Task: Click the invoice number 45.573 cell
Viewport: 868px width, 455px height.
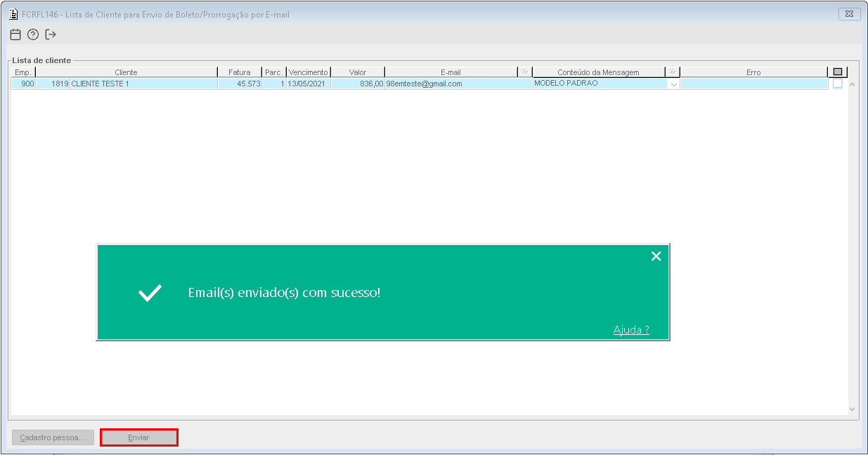Action: [x=240, y=84]
